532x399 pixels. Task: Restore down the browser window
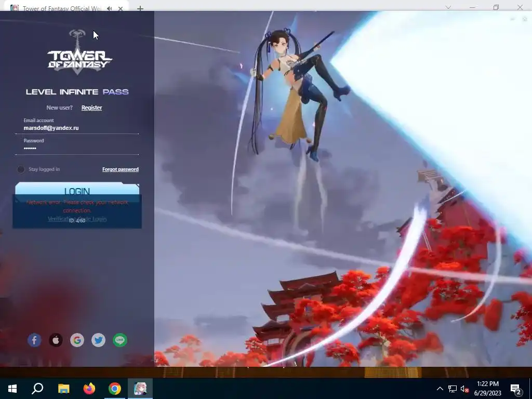(496, 7)
